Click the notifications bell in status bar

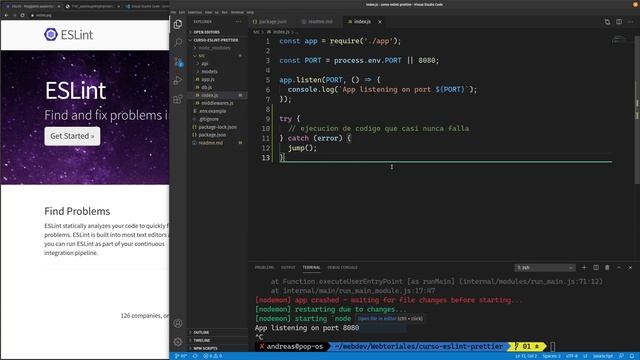click(632, 356)
